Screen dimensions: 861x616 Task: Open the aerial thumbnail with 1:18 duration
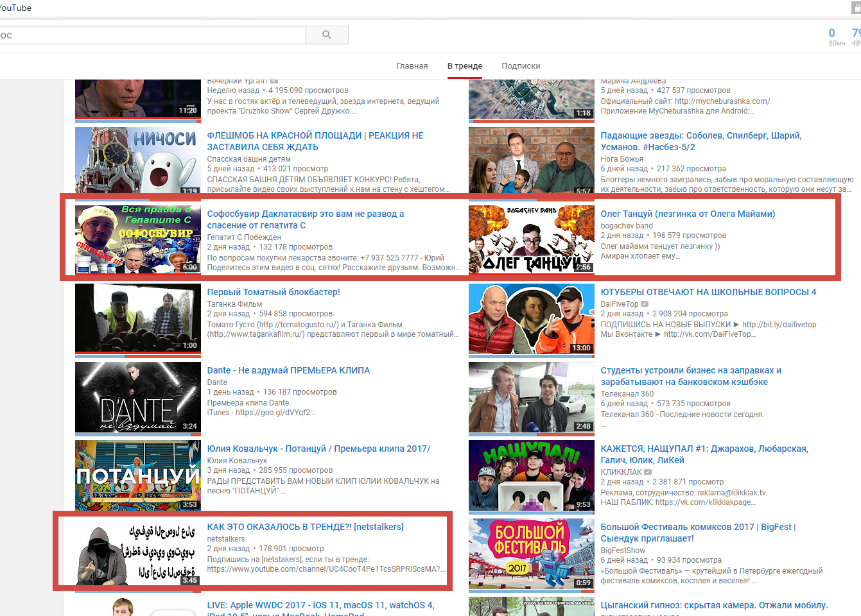[532, 98]
